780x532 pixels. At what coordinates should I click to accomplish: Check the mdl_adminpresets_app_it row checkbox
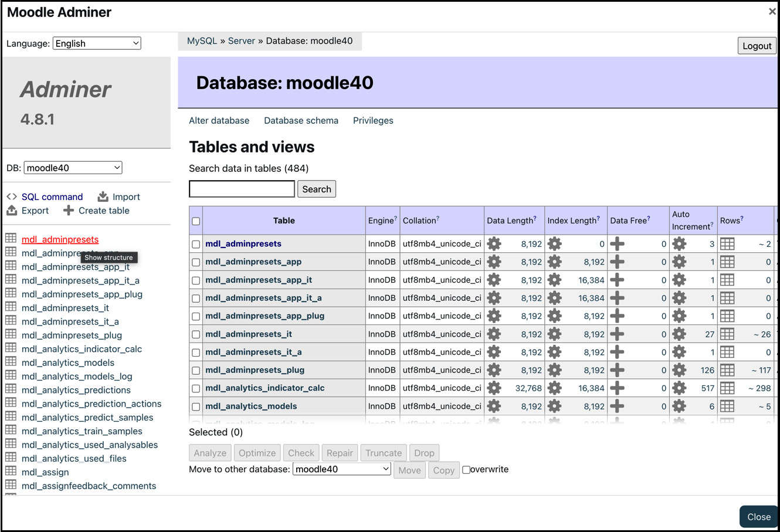(196, 280)
